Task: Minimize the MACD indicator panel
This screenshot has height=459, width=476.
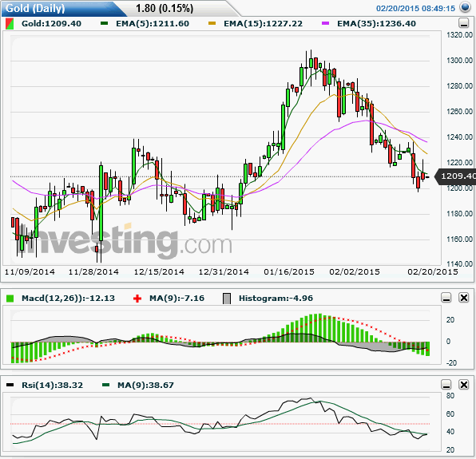Action: tap(446, 298)
